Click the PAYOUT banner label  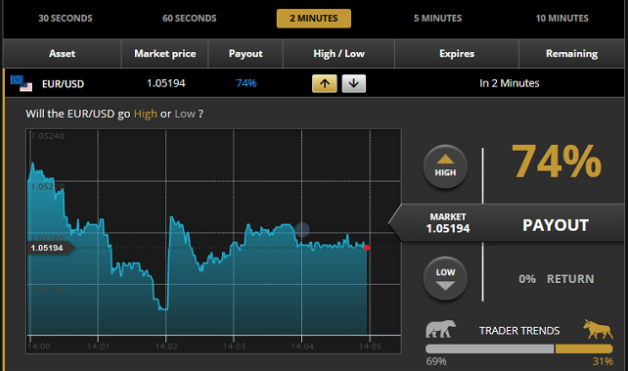[556, 225]
